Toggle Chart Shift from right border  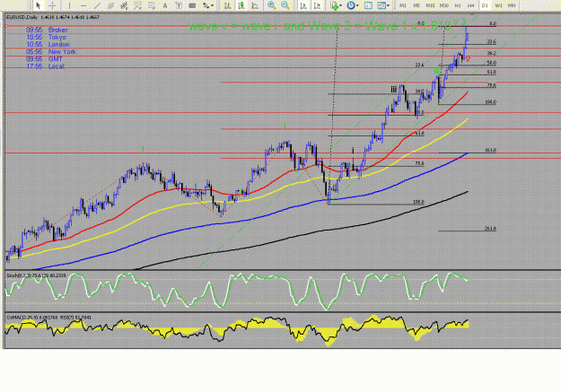point(317,5)
